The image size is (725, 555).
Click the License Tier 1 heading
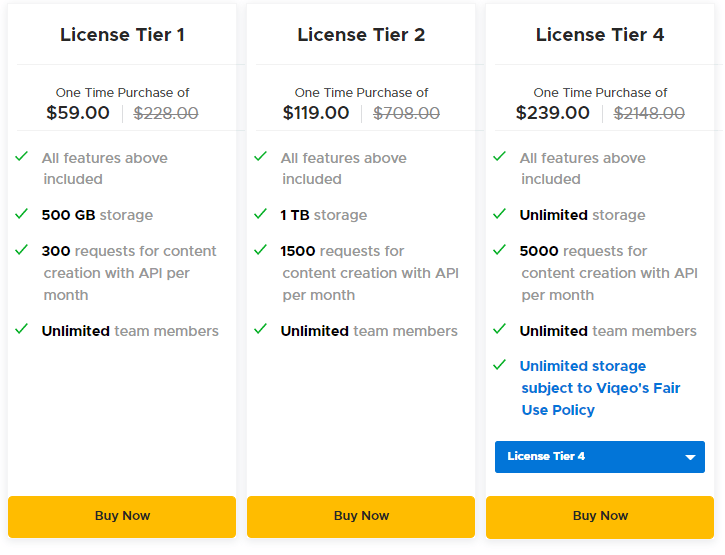122,35
